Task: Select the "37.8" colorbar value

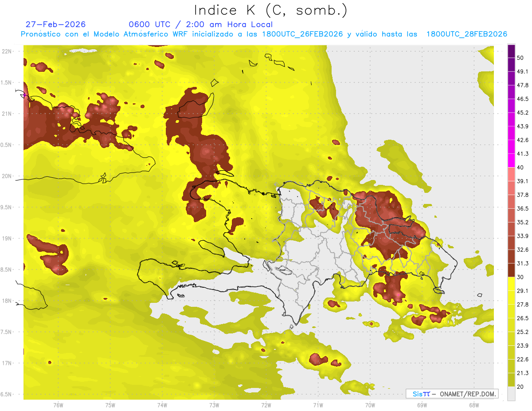Action: pyautogui.click(x=523, y=195)
